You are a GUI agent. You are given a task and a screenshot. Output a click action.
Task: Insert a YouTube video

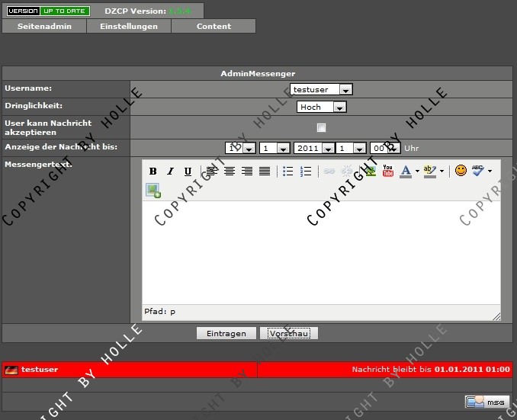(x=388, y=171)
